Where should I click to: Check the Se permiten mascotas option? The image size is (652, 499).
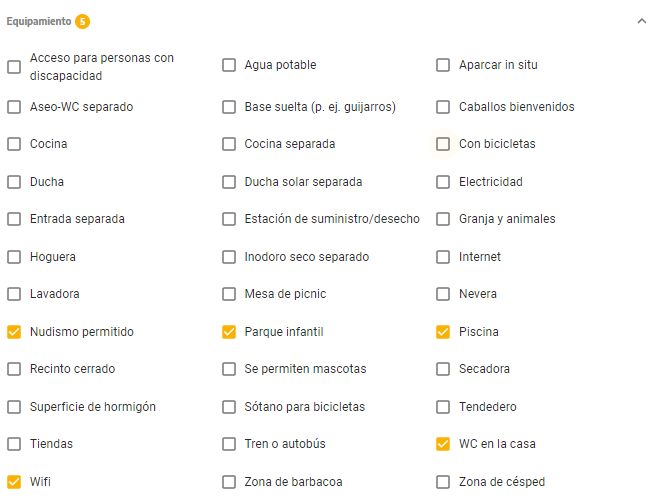(229, 369)
